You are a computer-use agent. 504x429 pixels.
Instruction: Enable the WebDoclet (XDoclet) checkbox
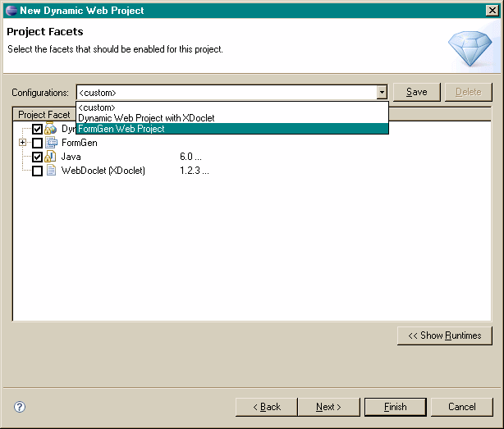[37, 171]
